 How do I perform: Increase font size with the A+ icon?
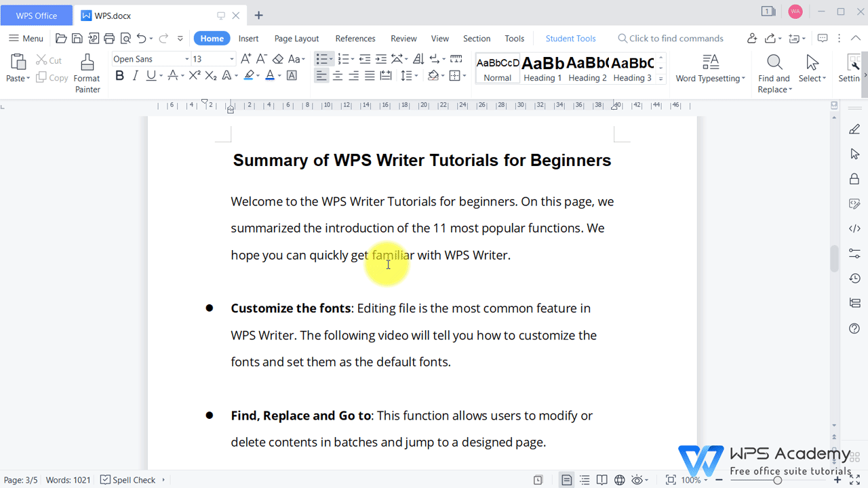[246, 59]
